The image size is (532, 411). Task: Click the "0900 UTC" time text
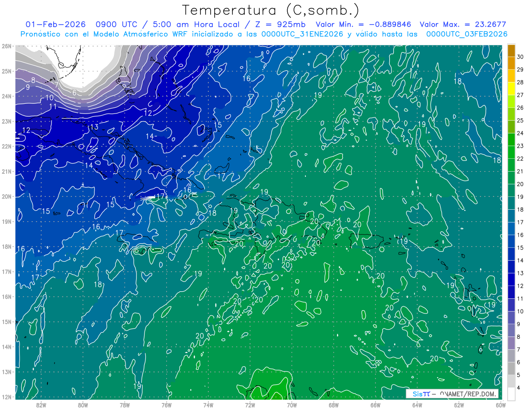(x=117, y=24)
